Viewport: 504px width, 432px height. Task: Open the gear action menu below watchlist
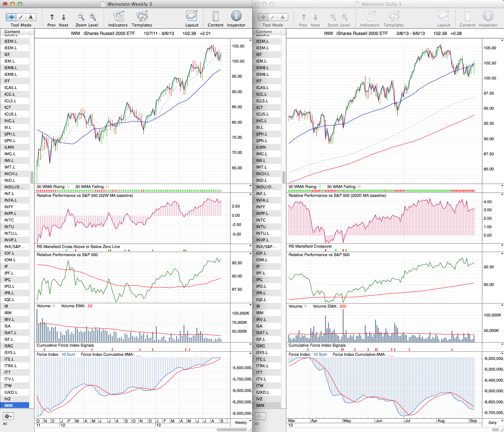pyautogui.click(x=8, y=416)
